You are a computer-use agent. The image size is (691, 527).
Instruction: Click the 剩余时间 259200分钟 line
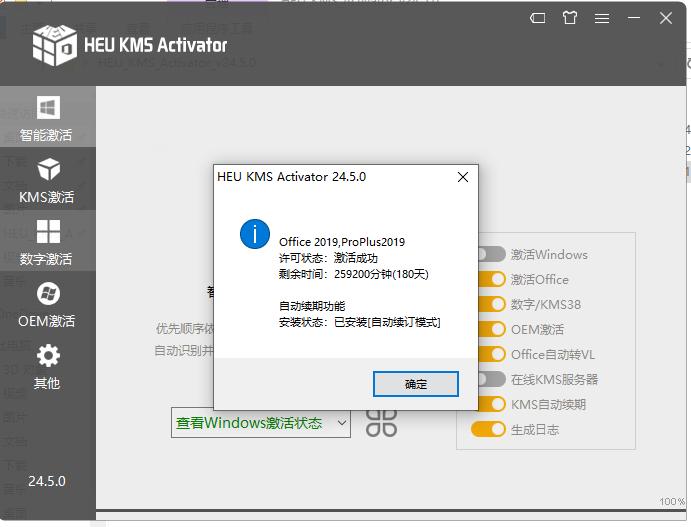[353, 274]
